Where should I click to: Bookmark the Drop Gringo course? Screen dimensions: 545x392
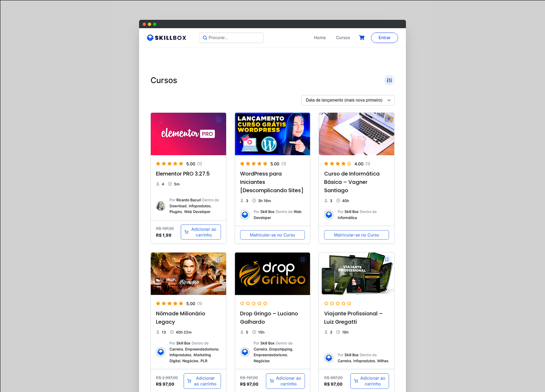click(x=303, y=260)
